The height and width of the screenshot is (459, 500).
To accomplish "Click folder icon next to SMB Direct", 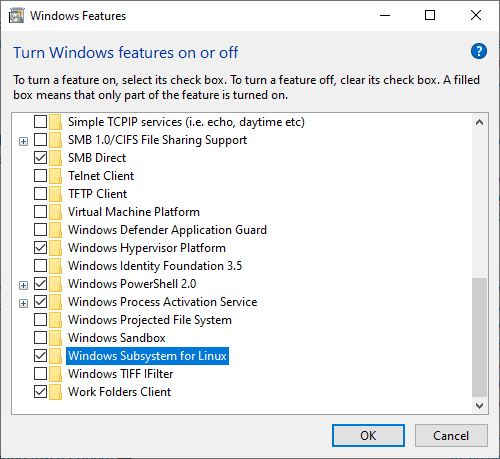I will pyautogui.click(x=56, y=158).
